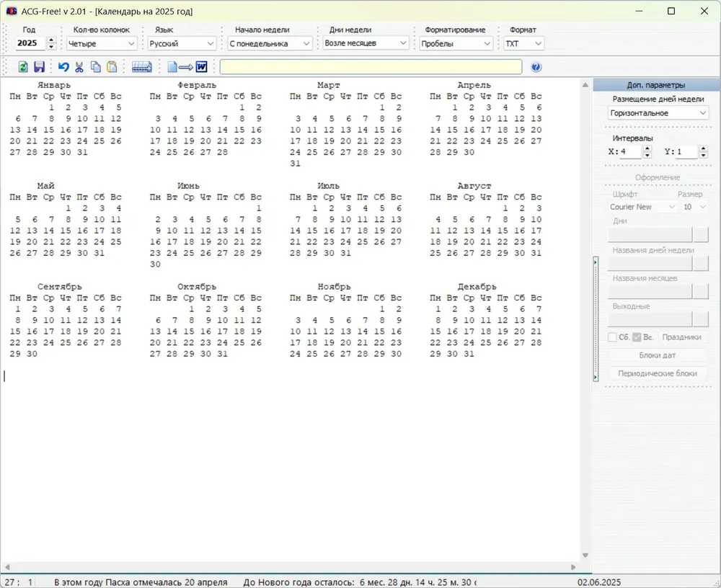Click the regenerate calendar refresh icon

(x=23, y=67)
